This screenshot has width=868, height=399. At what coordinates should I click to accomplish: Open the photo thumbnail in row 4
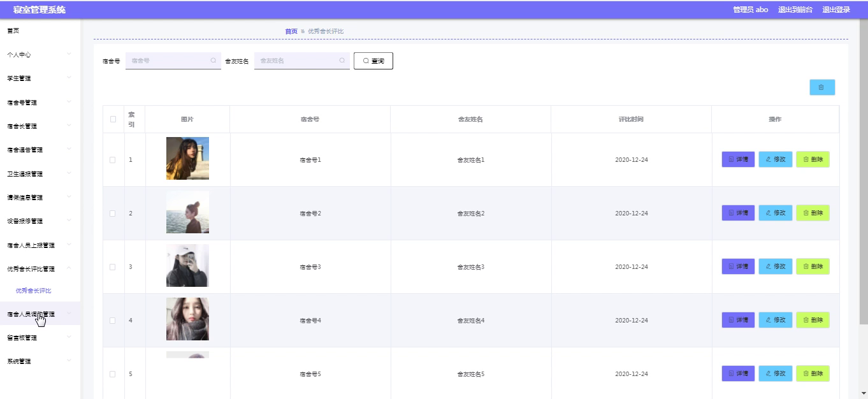[187, 319]
